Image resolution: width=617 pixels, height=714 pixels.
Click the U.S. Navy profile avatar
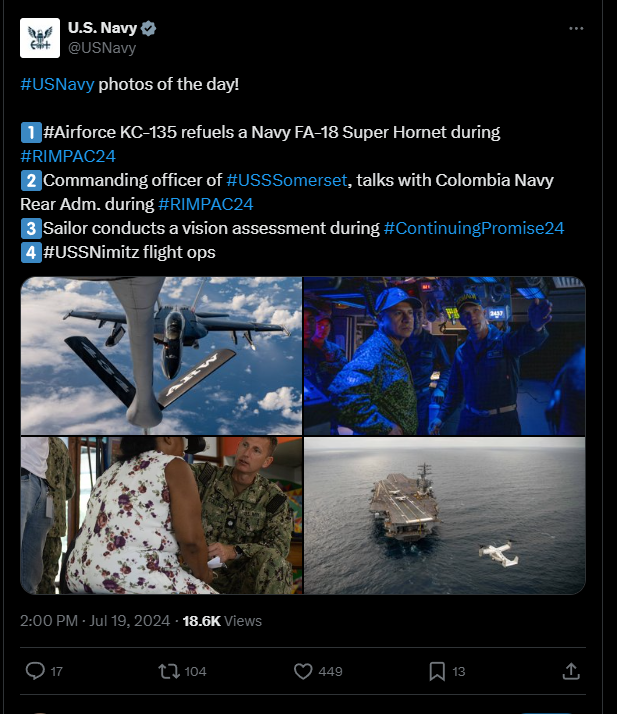40,38
